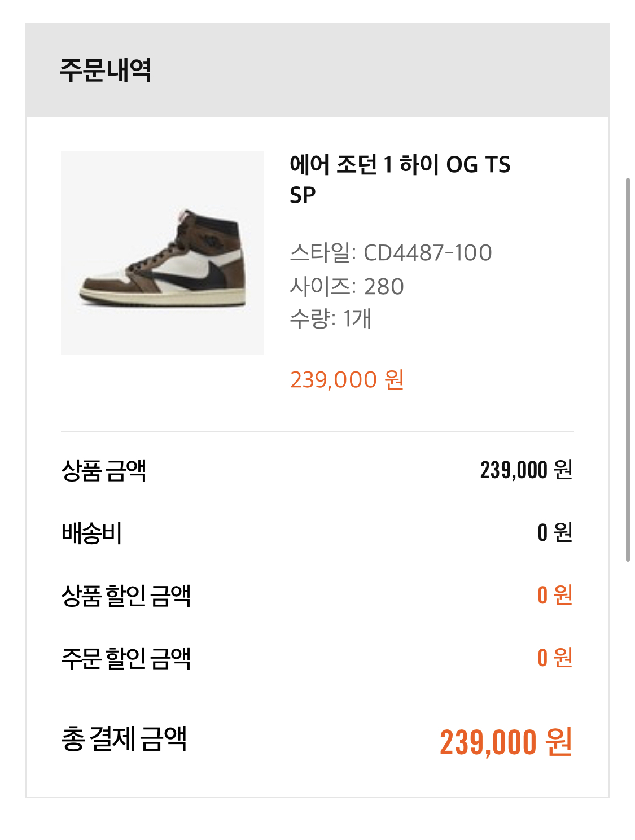Click the 주문 할인 금액 value 0 원
Screen dimensions: 635x840
[555, 658]
